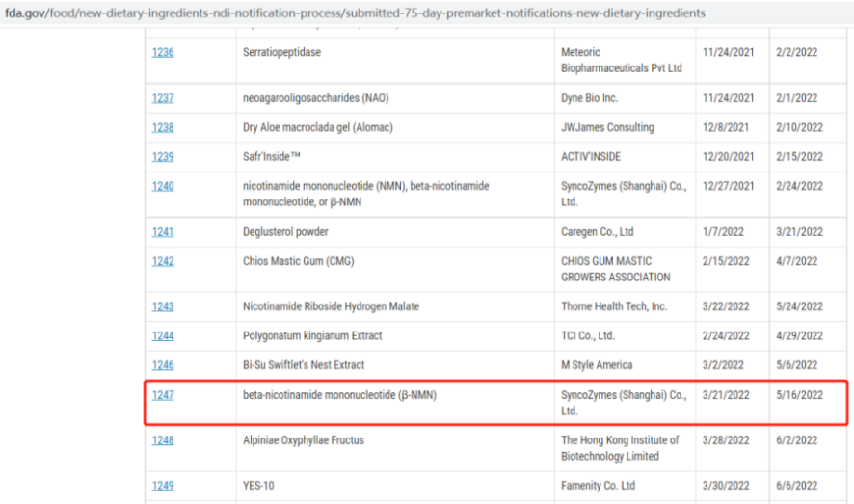Select beta-nicotinamide mononucleotide (β-NMN) text
Screen dimensions: 854x504
click(340, 395)
